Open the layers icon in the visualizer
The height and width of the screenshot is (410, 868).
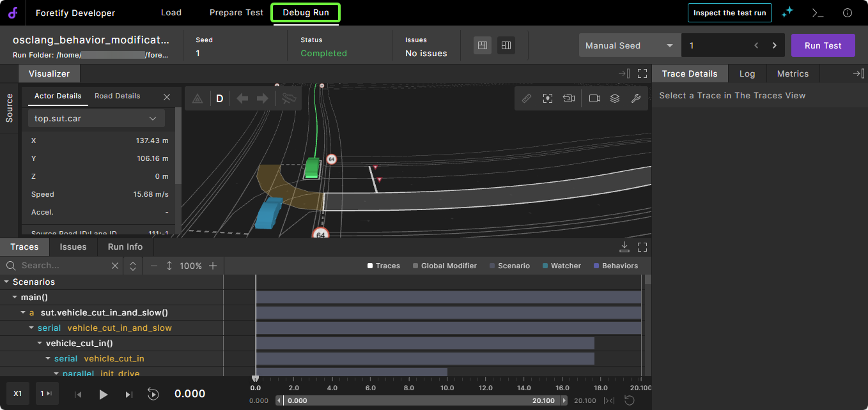tap(615, 98)
